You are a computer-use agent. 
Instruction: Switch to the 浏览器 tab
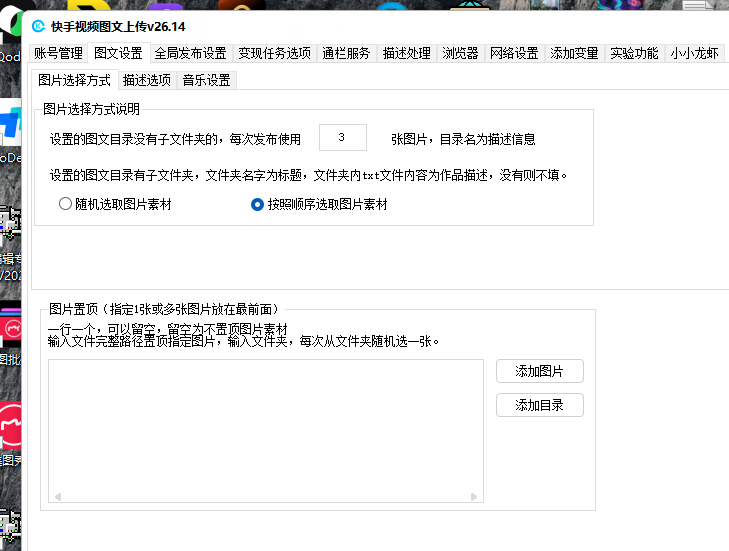tap(460, 53)
